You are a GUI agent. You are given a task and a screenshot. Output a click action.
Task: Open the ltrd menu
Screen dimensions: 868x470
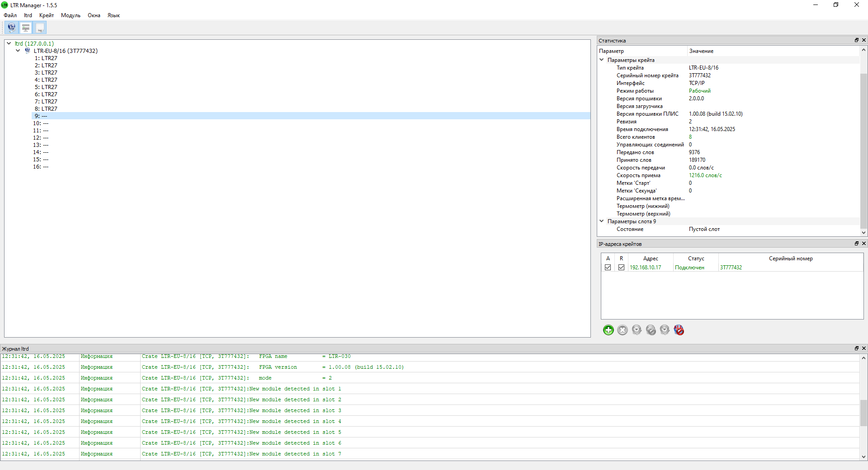click(28, 15)
